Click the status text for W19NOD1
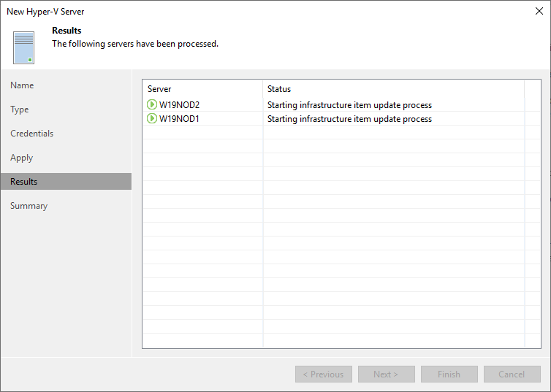551x392 pixels. pos(349,119)
